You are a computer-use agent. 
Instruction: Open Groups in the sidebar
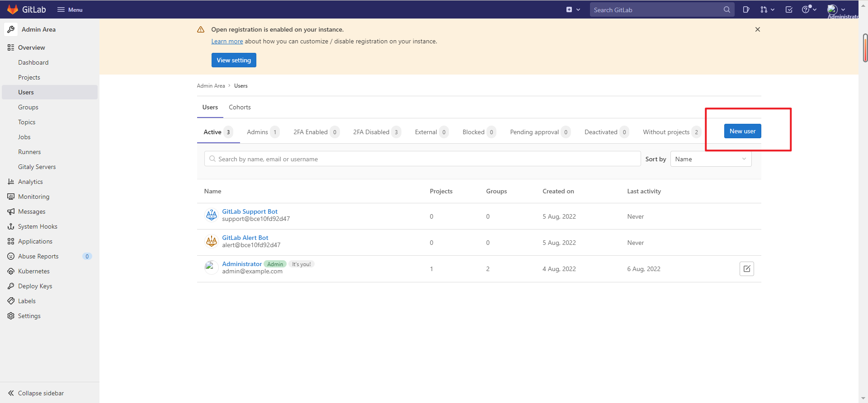coord(28,107)
